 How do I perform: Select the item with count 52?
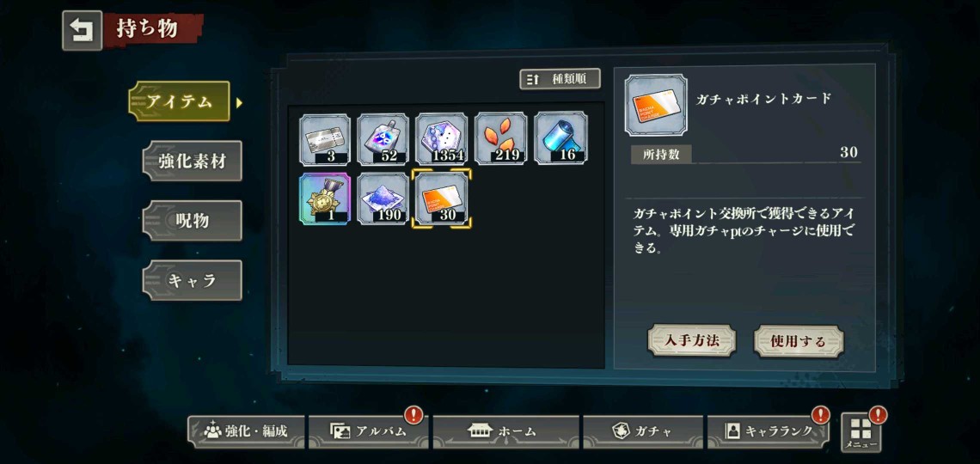[383, 138]
